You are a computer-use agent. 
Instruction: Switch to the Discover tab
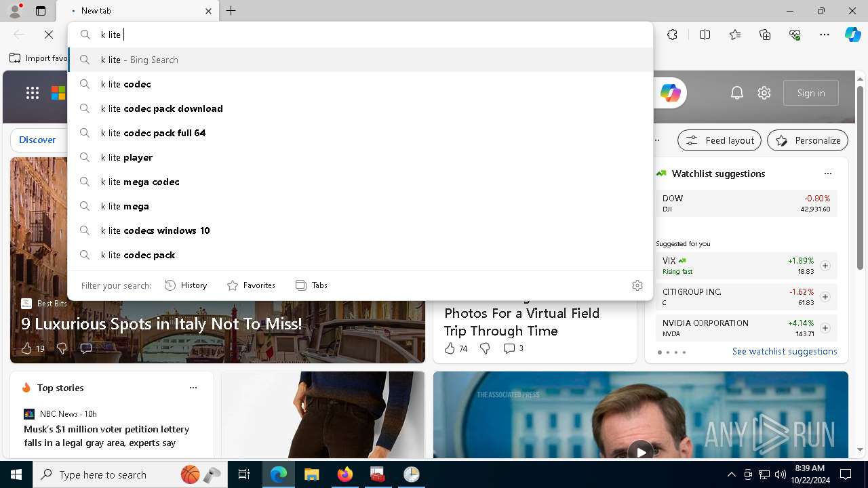click(37, 140)
